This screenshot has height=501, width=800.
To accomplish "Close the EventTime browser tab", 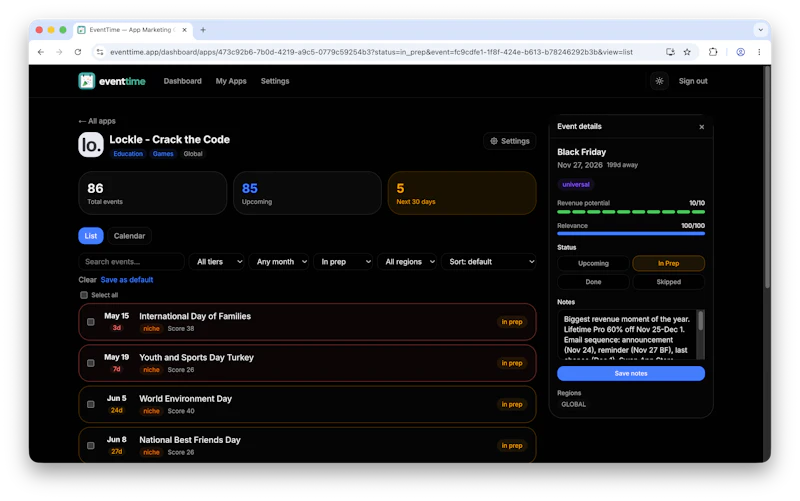I will (185, 30).
